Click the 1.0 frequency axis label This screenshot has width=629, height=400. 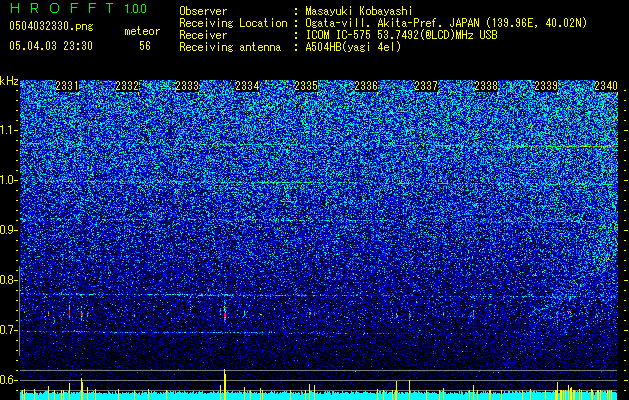click(8, 180)
